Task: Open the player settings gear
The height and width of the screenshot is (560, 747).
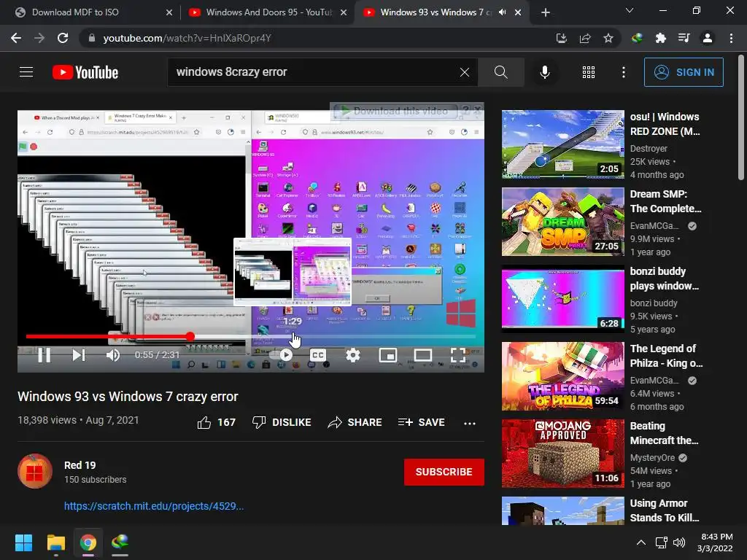Action: [352, 355]
